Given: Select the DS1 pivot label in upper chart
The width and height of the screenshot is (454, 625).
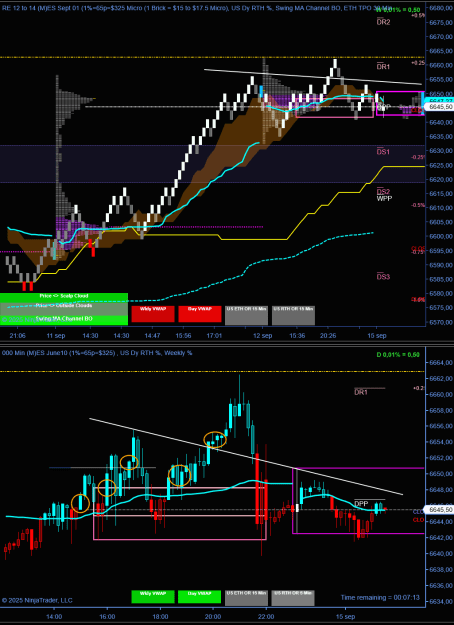Looking at the screenshot, I should pyautogui.click(x=383, y=152).
